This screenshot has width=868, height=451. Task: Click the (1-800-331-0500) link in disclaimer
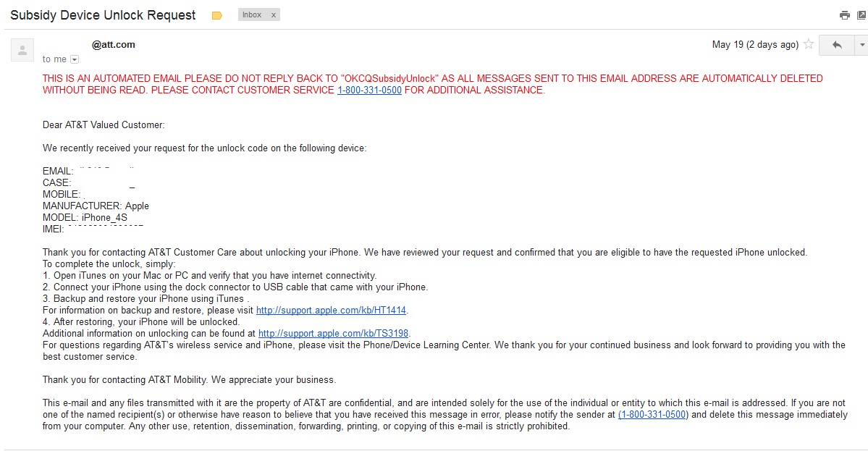click(653, 415)
